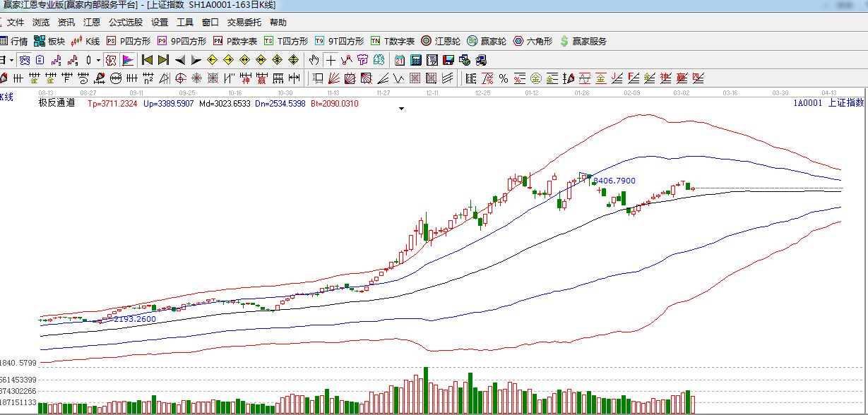This screenshot has width=868, height=415.
Task: Open the 交易委托 menu
Action: coord(244,23)
